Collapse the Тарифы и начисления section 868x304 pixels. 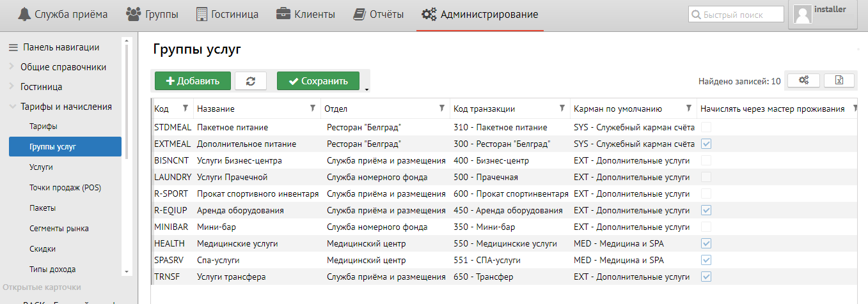click(12, 107)
